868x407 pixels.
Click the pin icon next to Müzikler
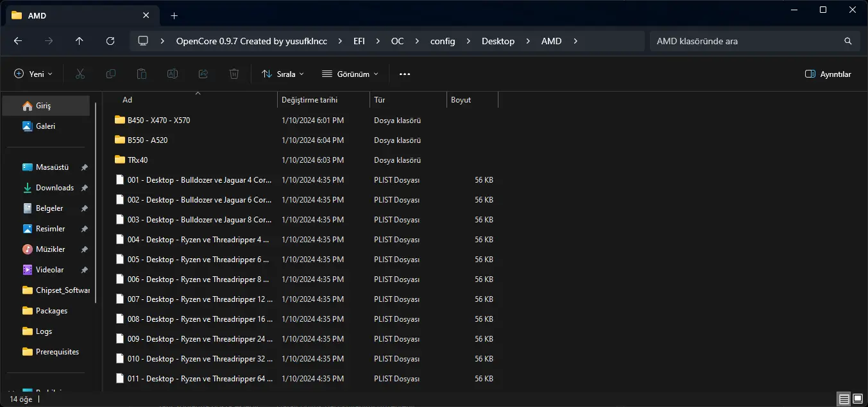84,249
